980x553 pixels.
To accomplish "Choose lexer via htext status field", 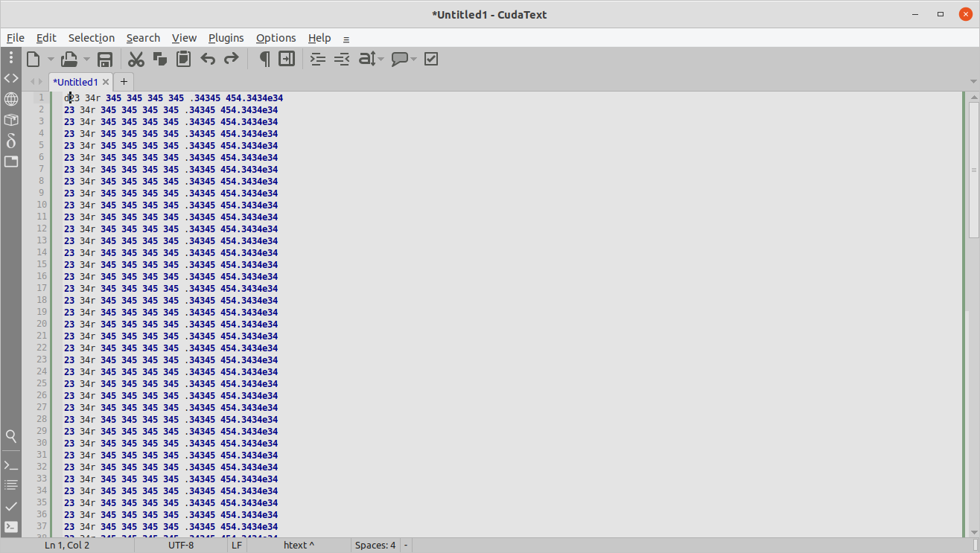I will coord(299,545).
